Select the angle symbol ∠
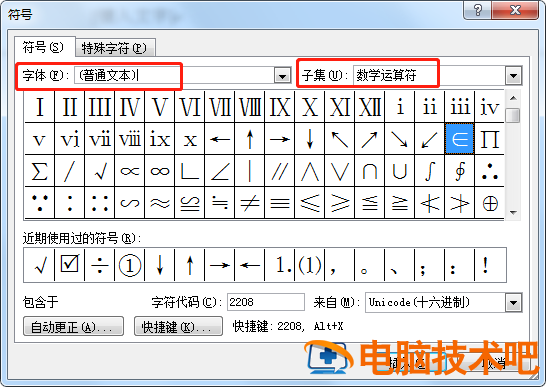The image size is (546, 387). pyautogui.click(x=220, y=171)
